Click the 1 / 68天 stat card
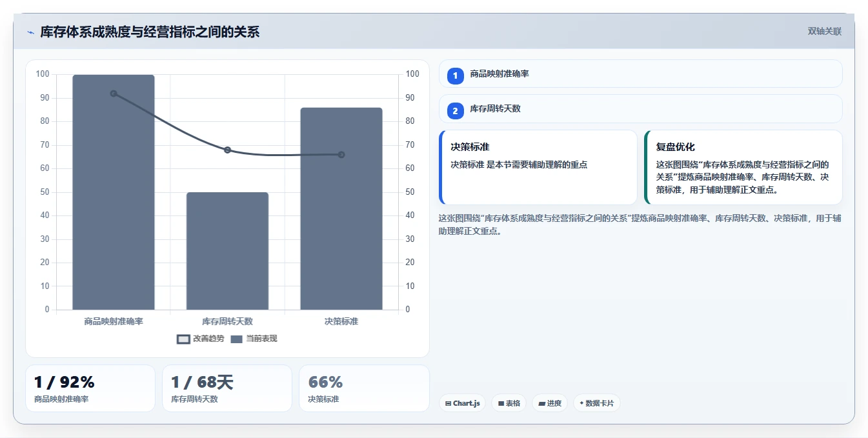868x438 pixels. [x=227, y=388]
